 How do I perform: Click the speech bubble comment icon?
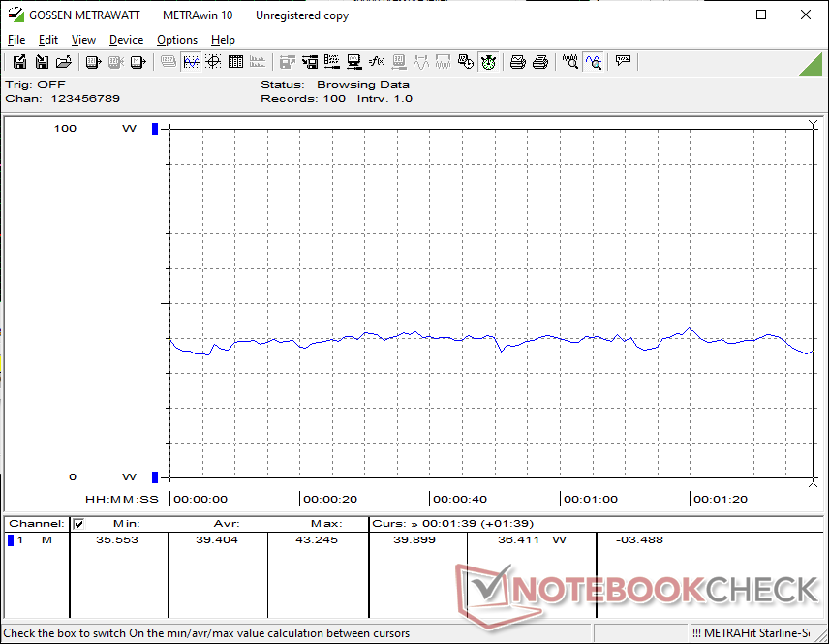[624, 62]
